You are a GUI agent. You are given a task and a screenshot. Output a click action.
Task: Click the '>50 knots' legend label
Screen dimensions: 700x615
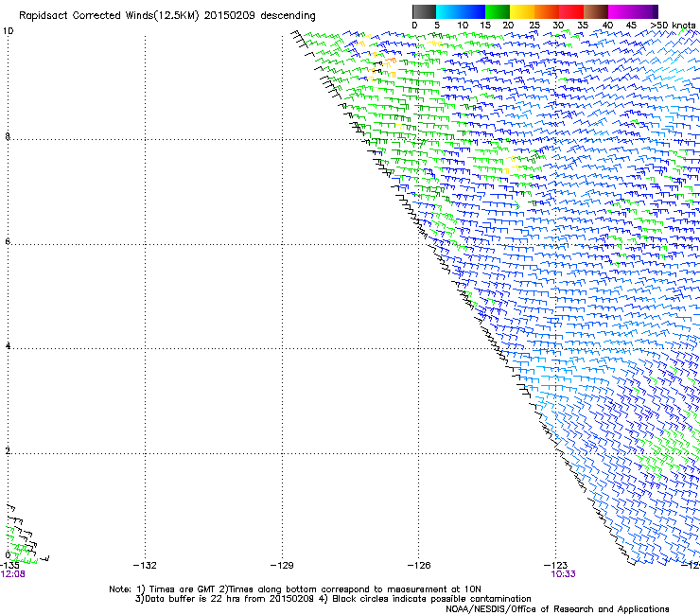tap(673, 26)
